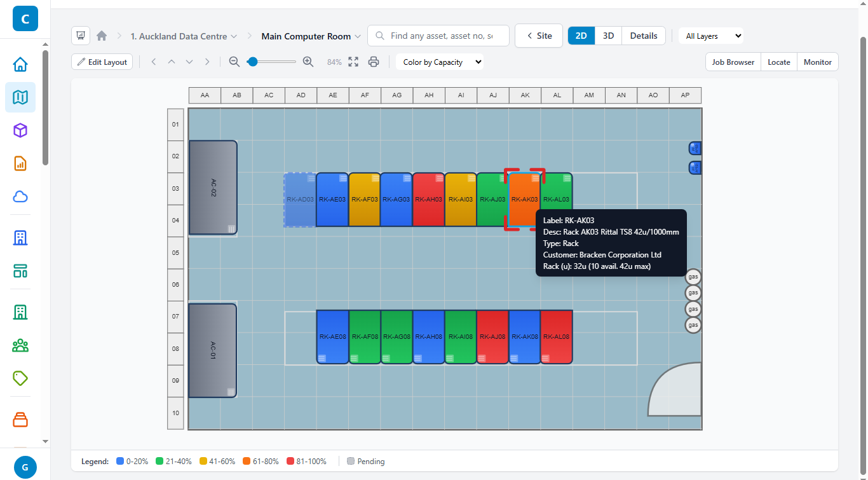The image size is (868, 480).
Task: Open the people group icon in the sidebar
Action: (20, 345)
